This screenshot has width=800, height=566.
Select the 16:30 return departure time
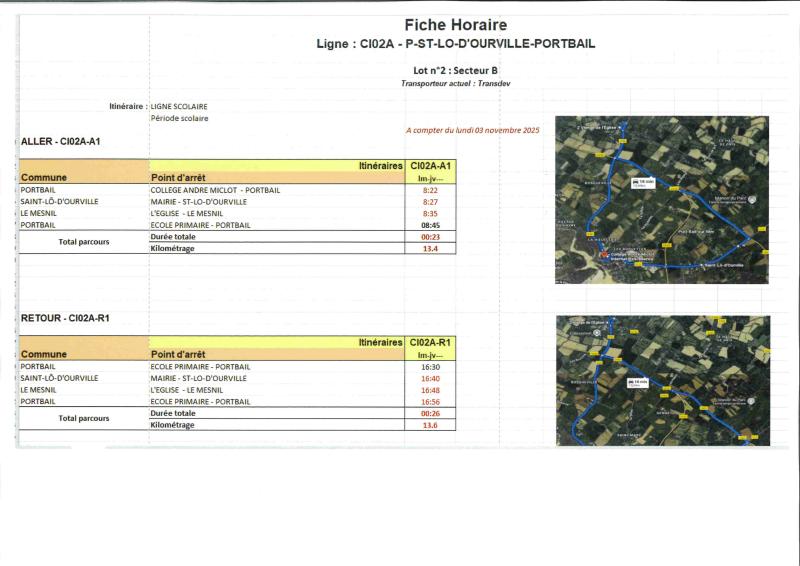pos(431,367)
